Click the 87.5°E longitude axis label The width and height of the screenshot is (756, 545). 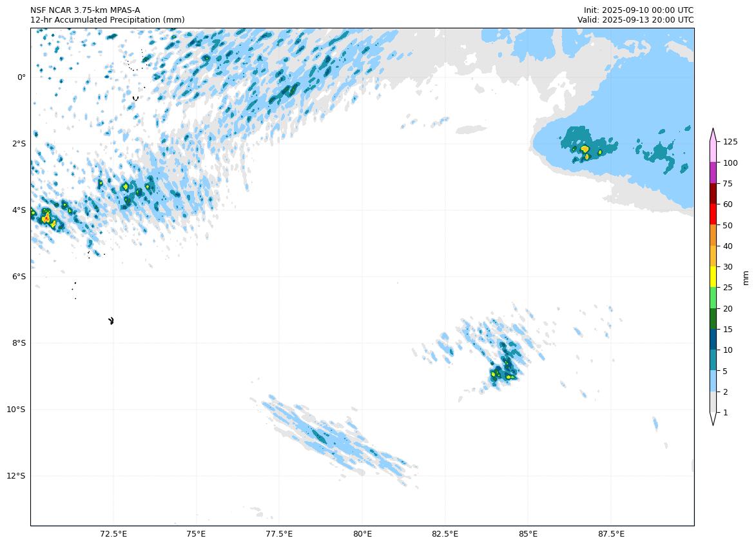click(x=611, y=534)
